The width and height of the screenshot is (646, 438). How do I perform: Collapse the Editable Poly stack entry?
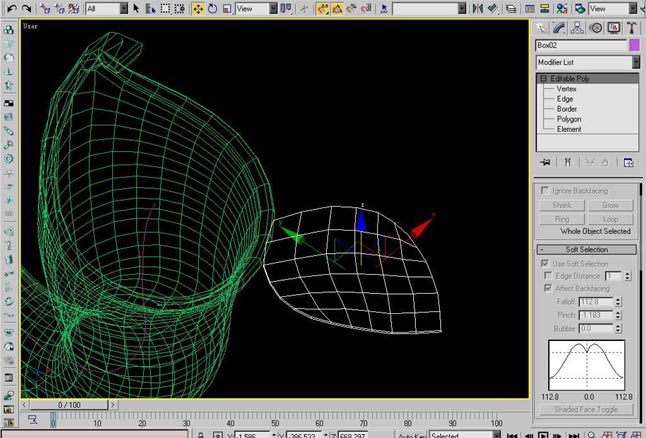(543, 78)
